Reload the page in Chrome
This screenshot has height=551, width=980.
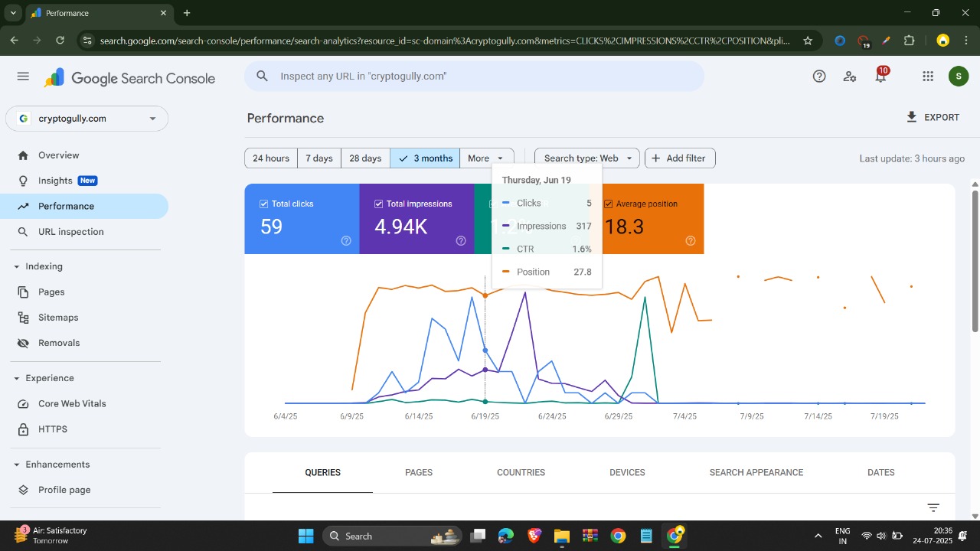[x=60, y=41]
